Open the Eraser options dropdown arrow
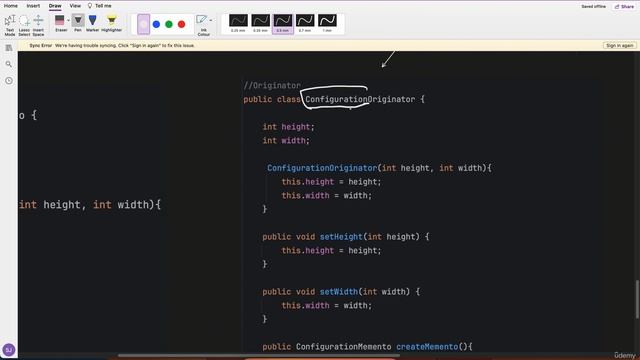The image size is (640, 360). tap(68, 20)
